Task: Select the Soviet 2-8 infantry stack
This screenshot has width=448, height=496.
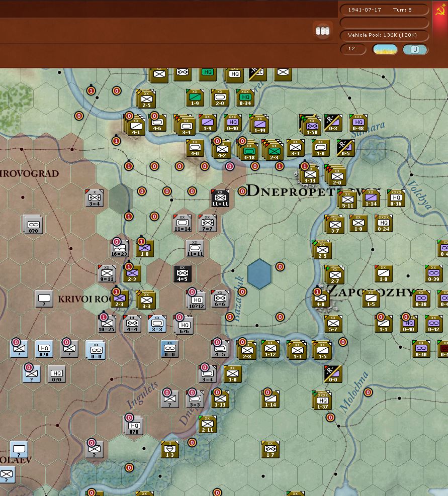Action: (x=247, y=351)
